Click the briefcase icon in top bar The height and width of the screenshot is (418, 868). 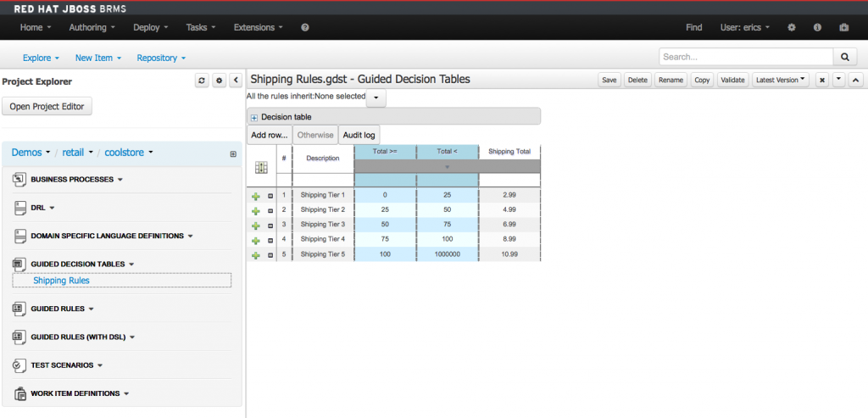point(843,27)
